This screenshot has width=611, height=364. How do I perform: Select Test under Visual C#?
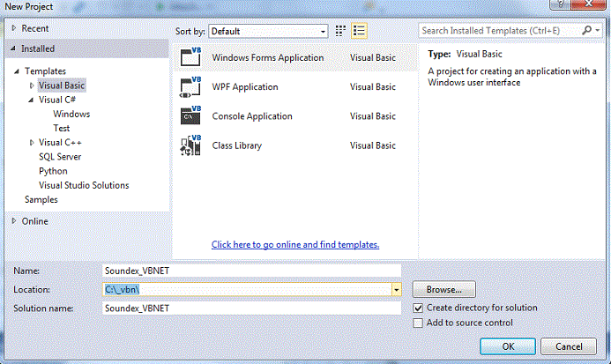61,128
